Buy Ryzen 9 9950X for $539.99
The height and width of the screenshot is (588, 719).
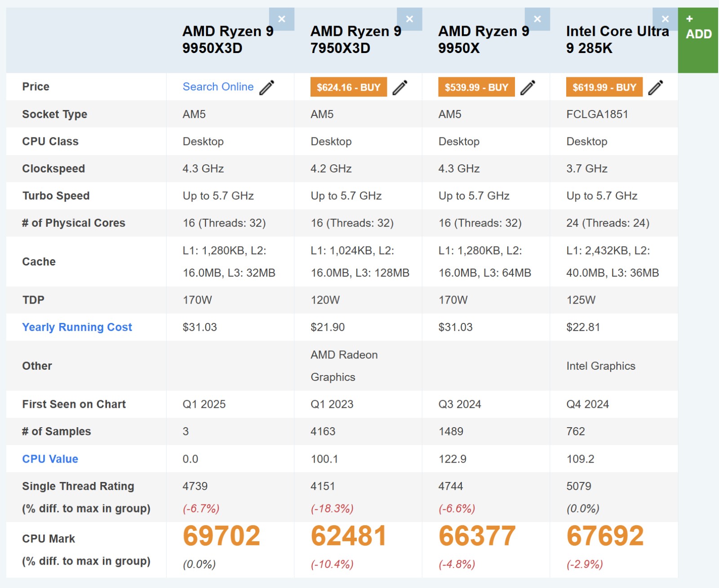pos(476,87)
